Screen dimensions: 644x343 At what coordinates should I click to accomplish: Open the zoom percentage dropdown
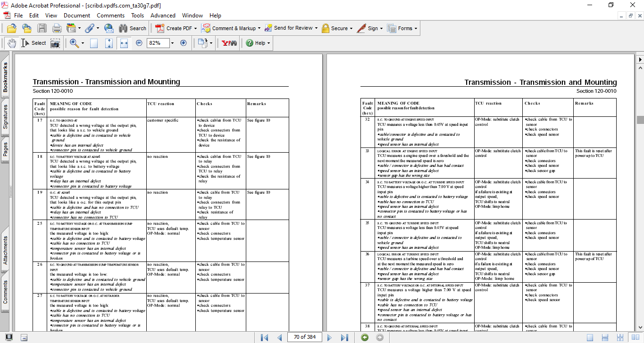point(172,43)
